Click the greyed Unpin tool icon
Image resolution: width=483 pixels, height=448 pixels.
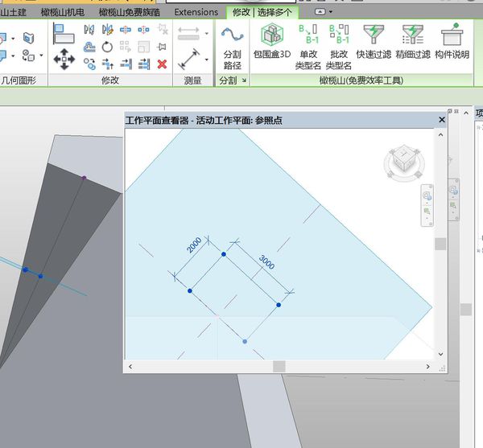click(162, 29)
